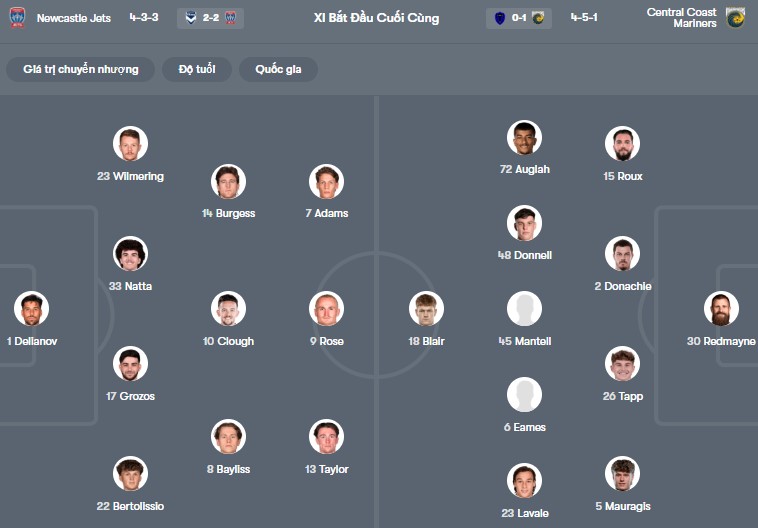The image size is (758, 528).
Task: Click Clough's player avatar
Action: (x=228, y=309)
